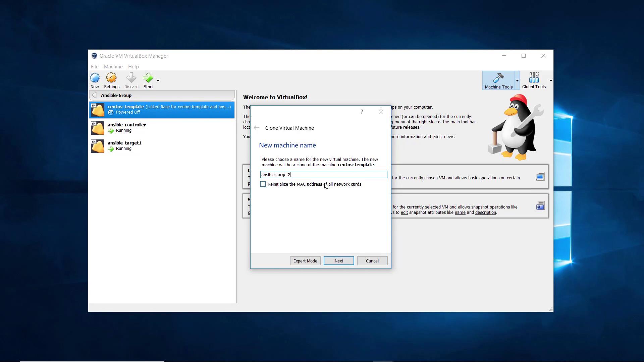Collapse the Ansible-Group header
Screen dimensions: 644x362
pyautogui.click(x=94, y=96)
